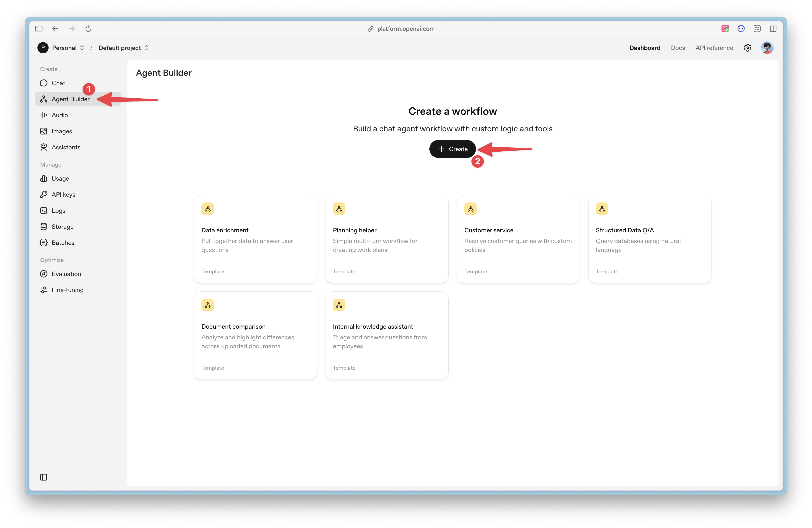Open the API keys page
Viewport: 812px width, 528px height.
tap(78, 195)
